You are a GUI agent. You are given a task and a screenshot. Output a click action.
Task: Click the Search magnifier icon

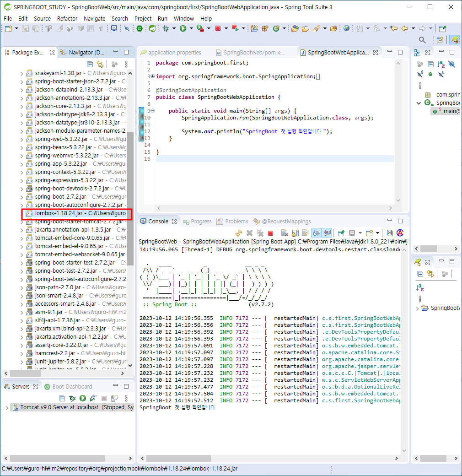point(422,40)
